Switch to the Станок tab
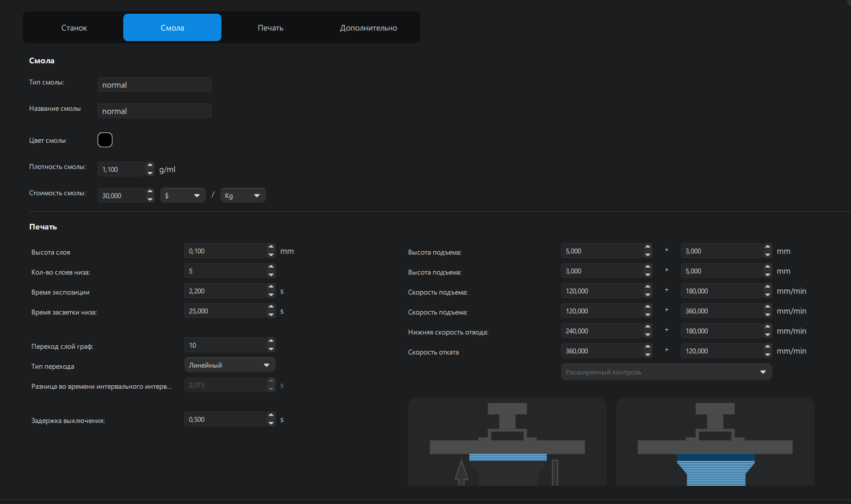This screenshot has width=851, height=504. pos(74,28)
